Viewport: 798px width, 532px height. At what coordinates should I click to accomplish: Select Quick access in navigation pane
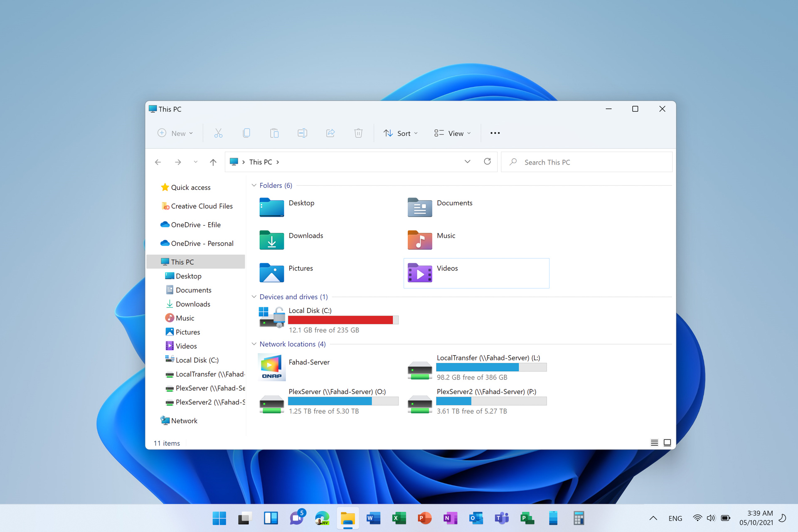point(190,187)
